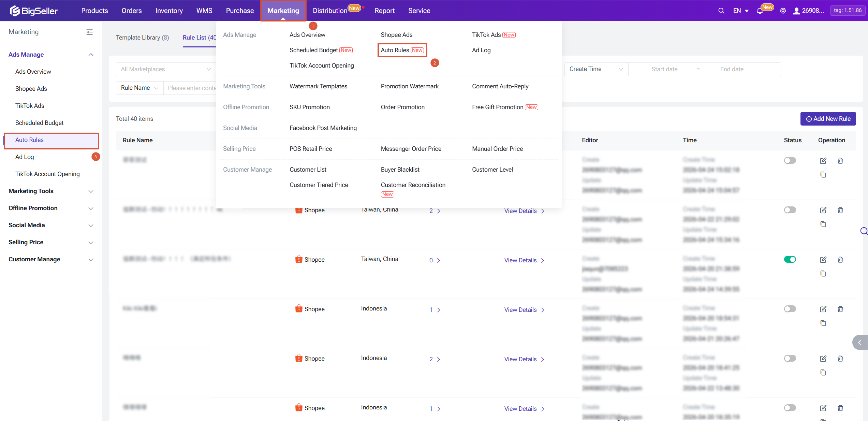868x421 pixels.
Task: Open the Create Time dropdown
Action: pos(595,69)
